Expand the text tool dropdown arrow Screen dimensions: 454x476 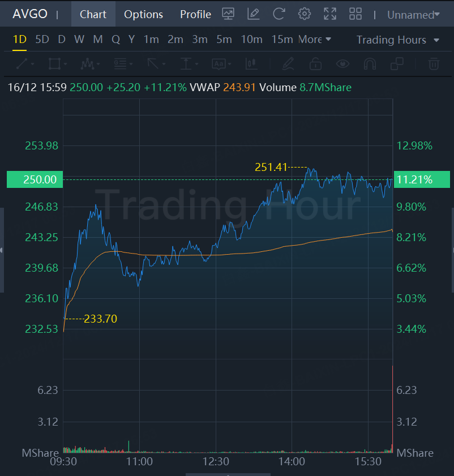pyautogui.click(x=229, y=64)
